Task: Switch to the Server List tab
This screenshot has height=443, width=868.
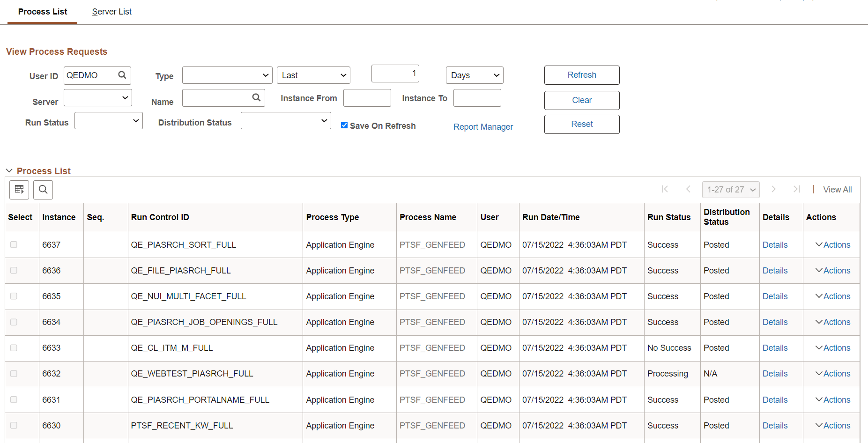Action: click(x=111, y=11)
